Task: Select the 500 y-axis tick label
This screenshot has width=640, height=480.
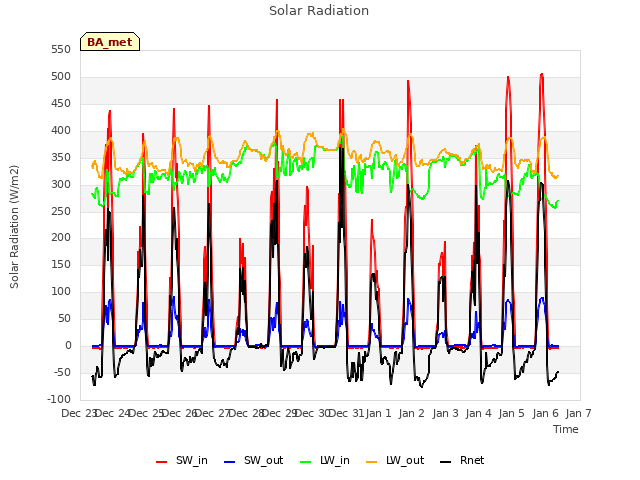Action: (61, 76)
